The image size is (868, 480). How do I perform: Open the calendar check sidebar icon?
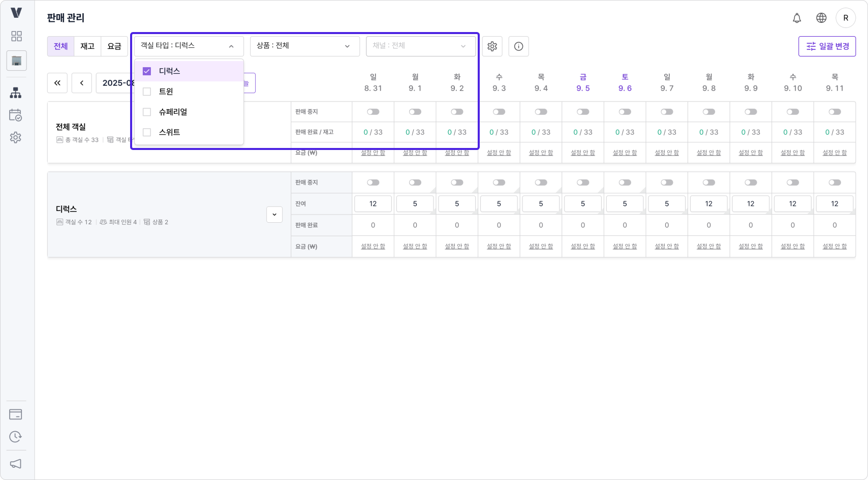coord(16,115)
